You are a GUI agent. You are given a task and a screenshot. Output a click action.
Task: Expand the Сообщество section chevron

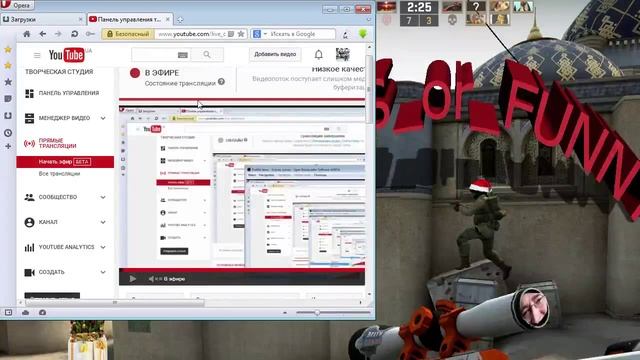click(x=103, y=197)
